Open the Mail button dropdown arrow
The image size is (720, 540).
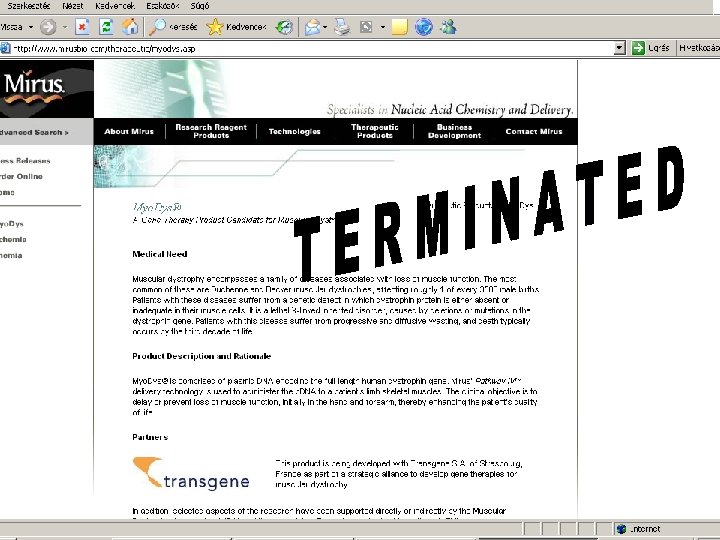[x=325, y=27]
